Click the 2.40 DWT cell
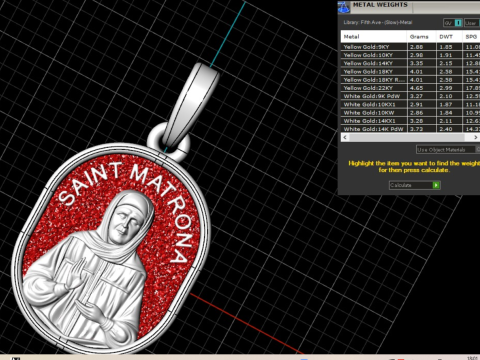The height and width of the screenshot is (360, 480). point(449,129)
